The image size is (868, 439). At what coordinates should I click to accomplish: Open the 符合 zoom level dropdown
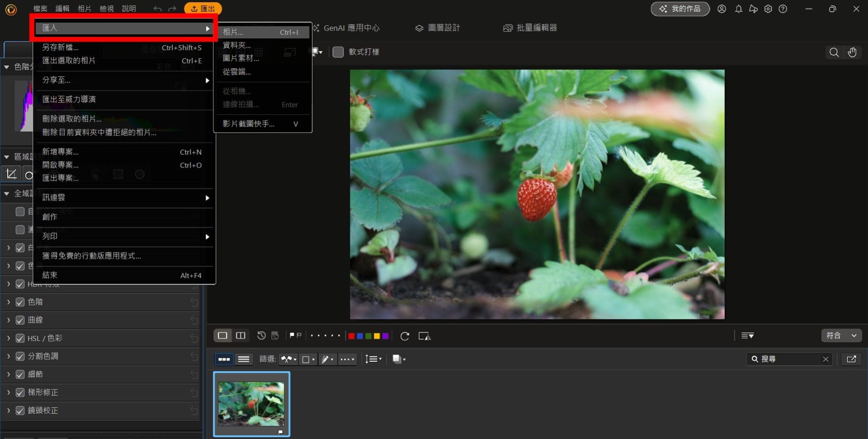[841, 336]
